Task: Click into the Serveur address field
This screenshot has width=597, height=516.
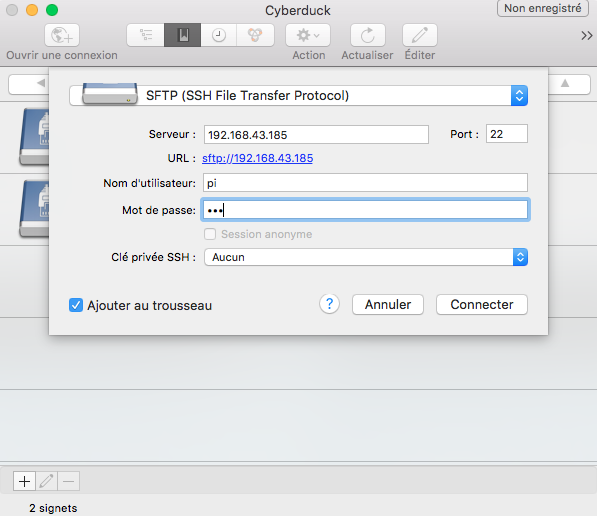Action: 316,134
